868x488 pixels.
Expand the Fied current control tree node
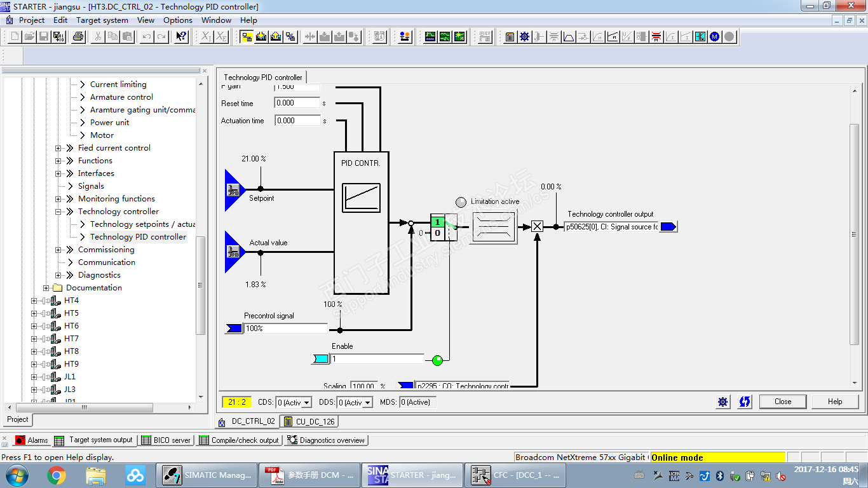[58, 148]
